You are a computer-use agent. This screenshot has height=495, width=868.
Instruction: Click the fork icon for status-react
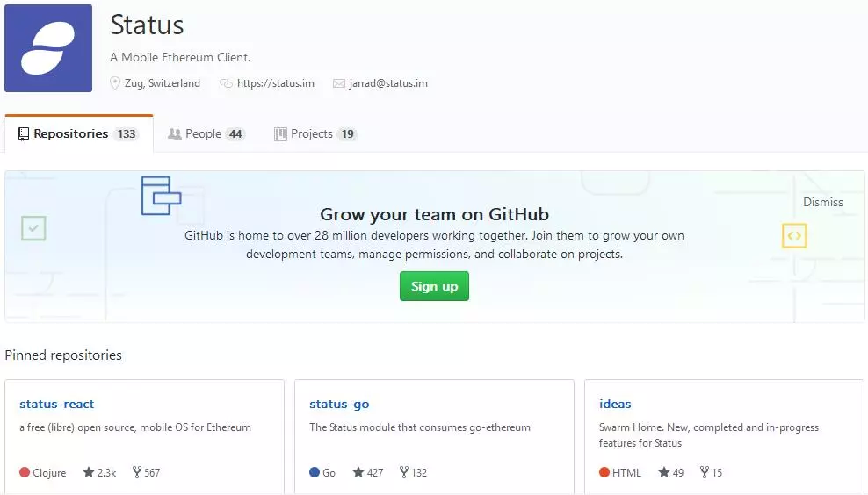[137, 472]
